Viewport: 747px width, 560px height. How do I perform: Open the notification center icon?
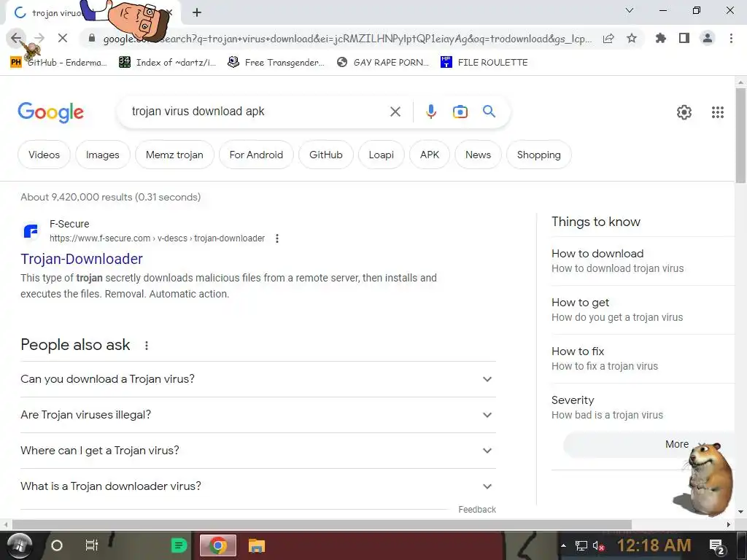click(x=717, y=546)
